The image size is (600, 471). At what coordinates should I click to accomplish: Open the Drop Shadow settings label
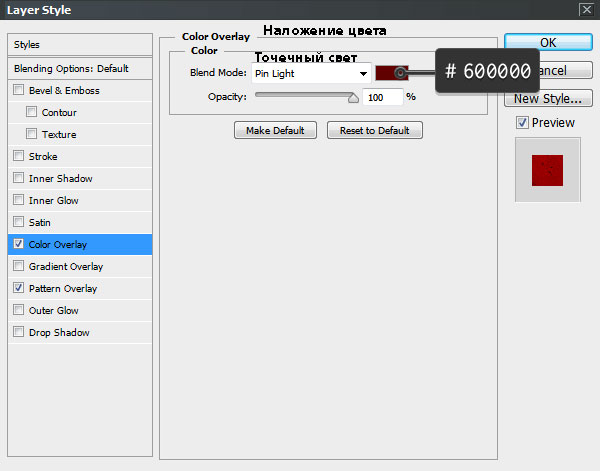tap(59, 332)
